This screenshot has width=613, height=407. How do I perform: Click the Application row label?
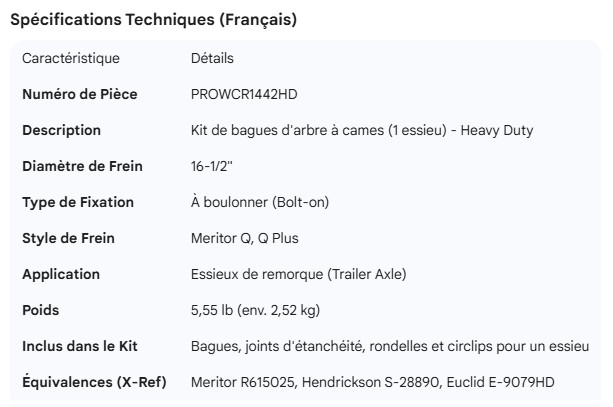61,274
